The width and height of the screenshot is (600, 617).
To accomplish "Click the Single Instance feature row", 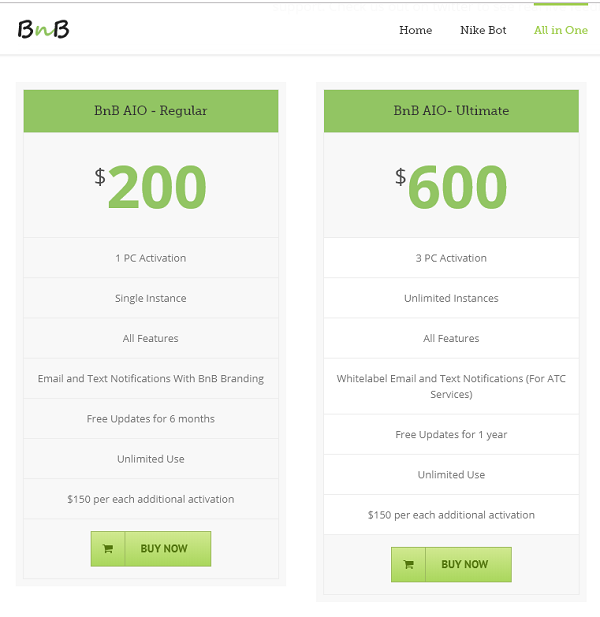I will point(151,298).
